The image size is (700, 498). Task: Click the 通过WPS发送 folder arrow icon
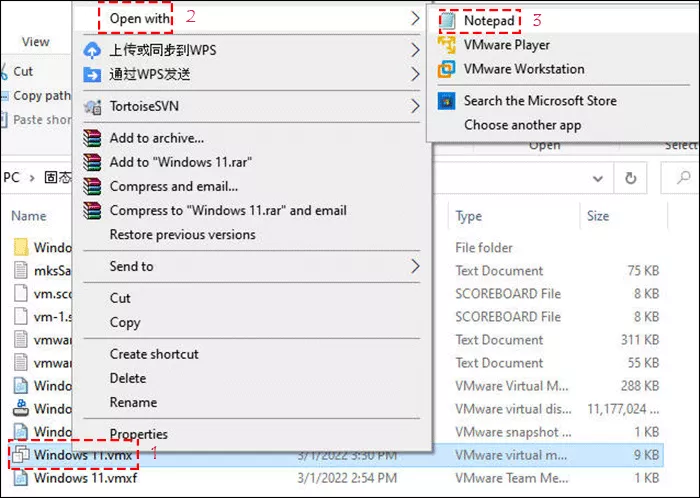point(92,74)
